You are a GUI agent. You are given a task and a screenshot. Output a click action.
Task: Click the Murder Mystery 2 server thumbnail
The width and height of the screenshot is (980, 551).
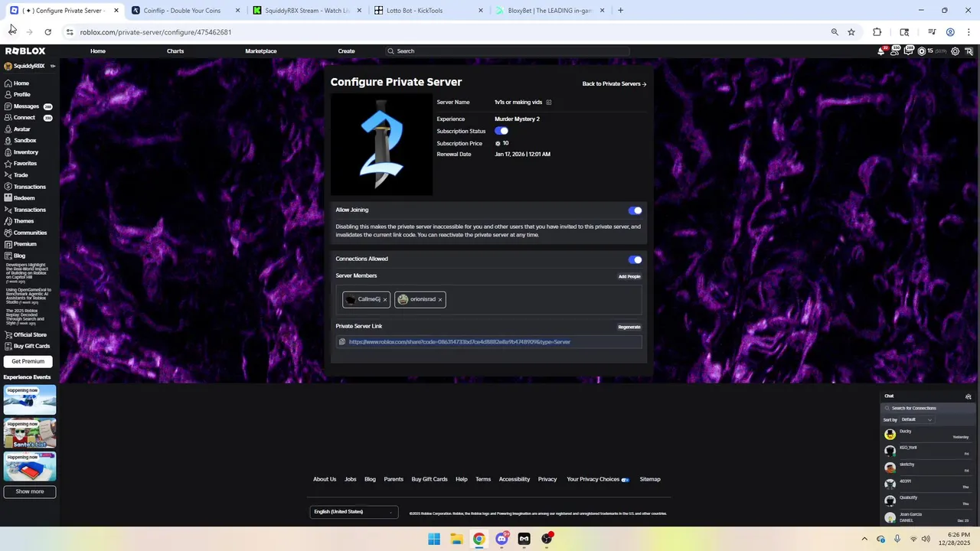[x=381, y=145]
